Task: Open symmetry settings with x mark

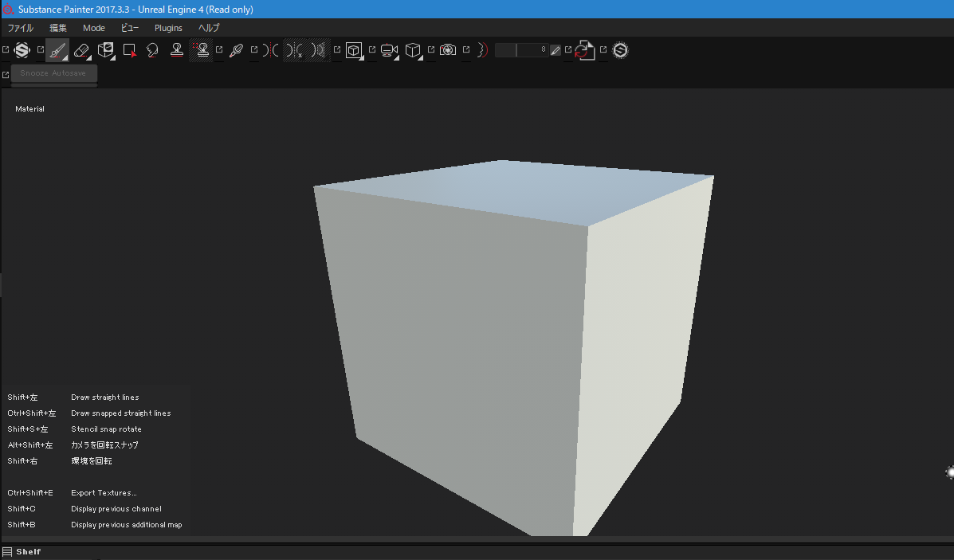Action: click(294, 50)
